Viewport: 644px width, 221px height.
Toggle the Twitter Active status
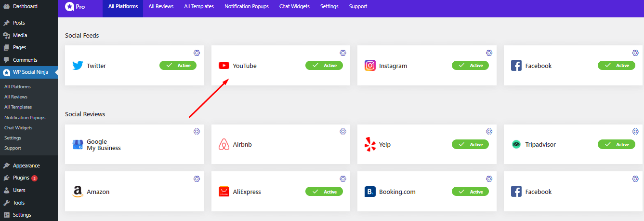tap(178, 65)
